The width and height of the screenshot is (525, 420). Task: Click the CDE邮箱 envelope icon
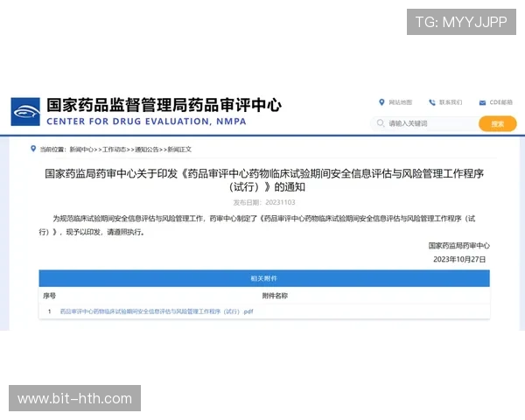482,102
